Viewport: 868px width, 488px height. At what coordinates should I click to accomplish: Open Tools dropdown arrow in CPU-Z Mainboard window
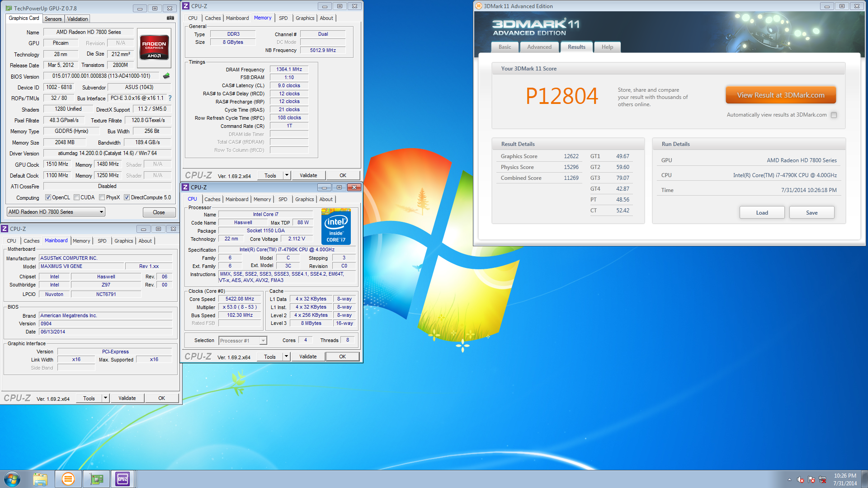click(x=105, y=398)
